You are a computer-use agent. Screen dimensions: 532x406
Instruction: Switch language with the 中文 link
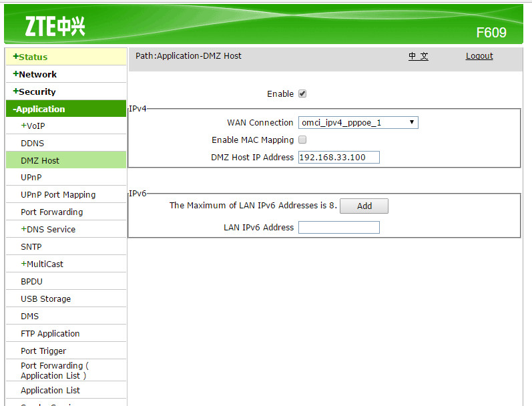419,56
